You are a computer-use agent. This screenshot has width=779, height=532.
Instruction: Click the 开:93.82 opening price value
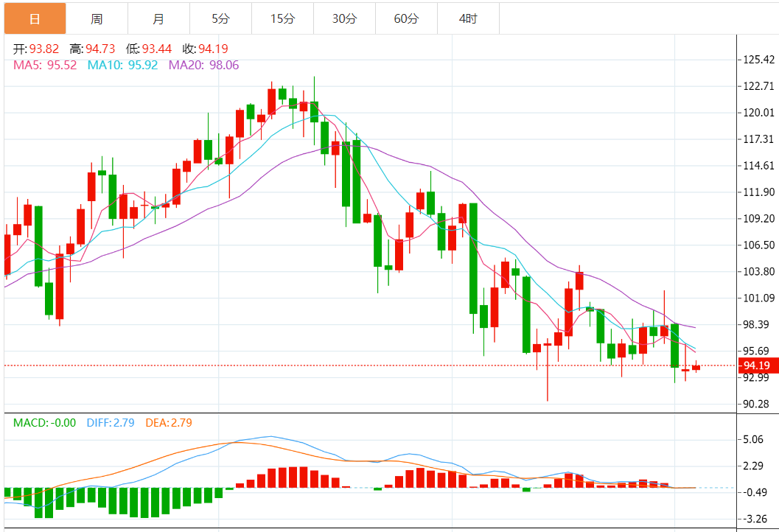click(36, 49)
